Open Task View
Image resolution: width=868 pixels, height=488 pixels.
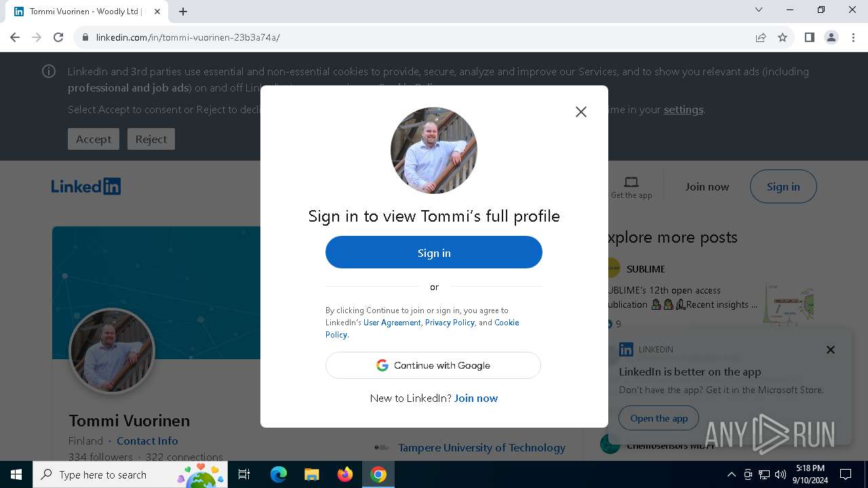(244, 474)
